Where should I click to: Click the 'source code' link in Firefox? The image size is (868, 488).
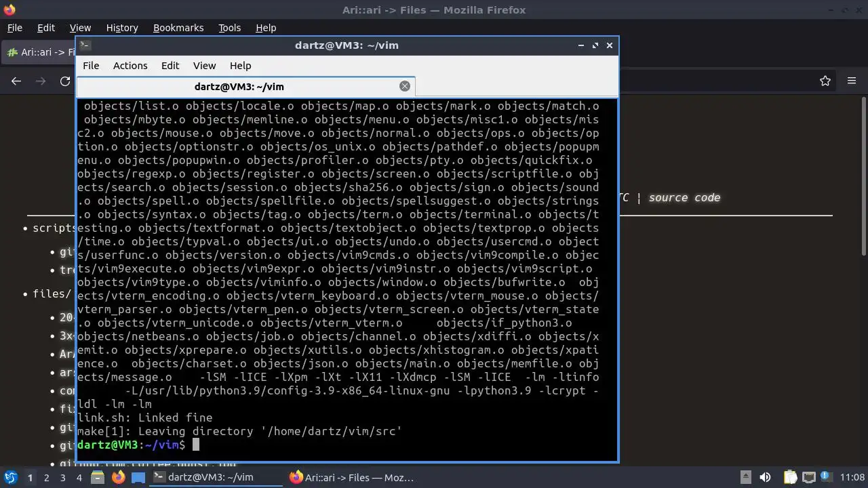click(x=684, y=197)
